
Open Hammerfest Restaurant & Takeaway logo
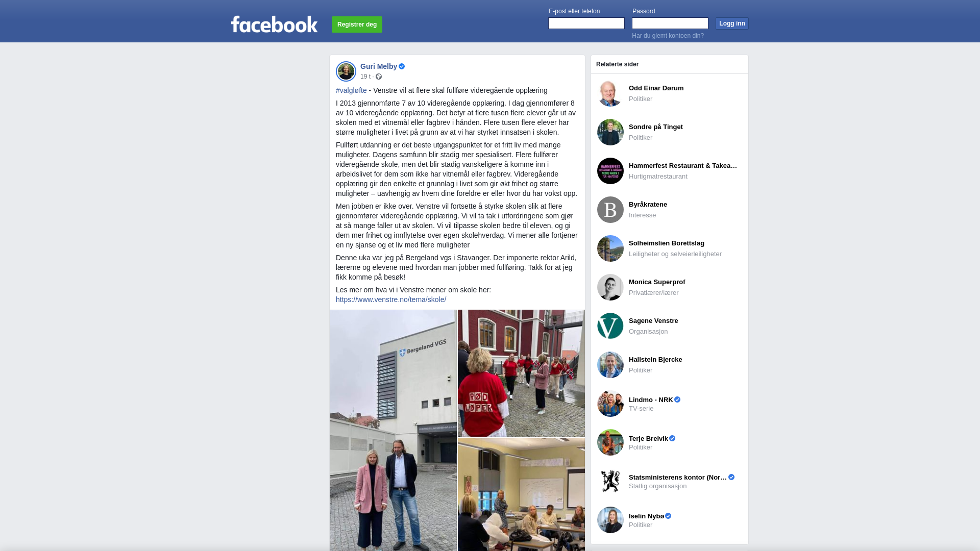click(610, 171)
